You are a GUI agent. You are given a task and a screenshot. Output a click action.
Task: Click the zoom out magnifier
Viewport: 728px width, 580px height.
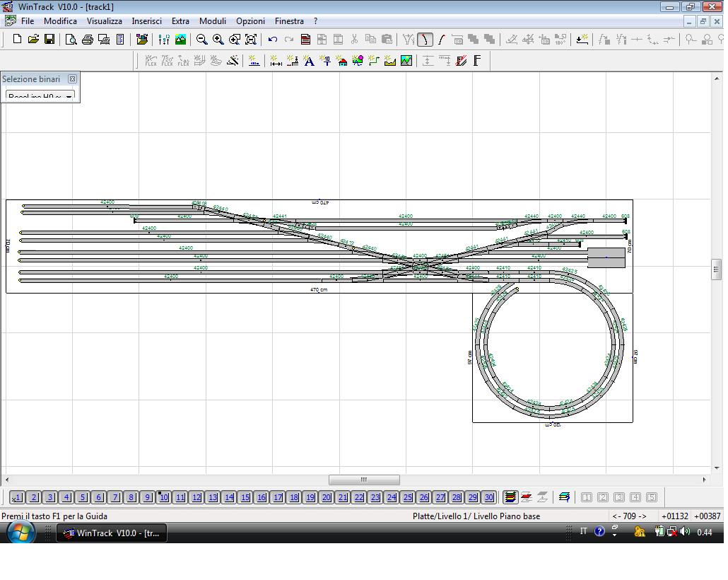click(201, 40)
